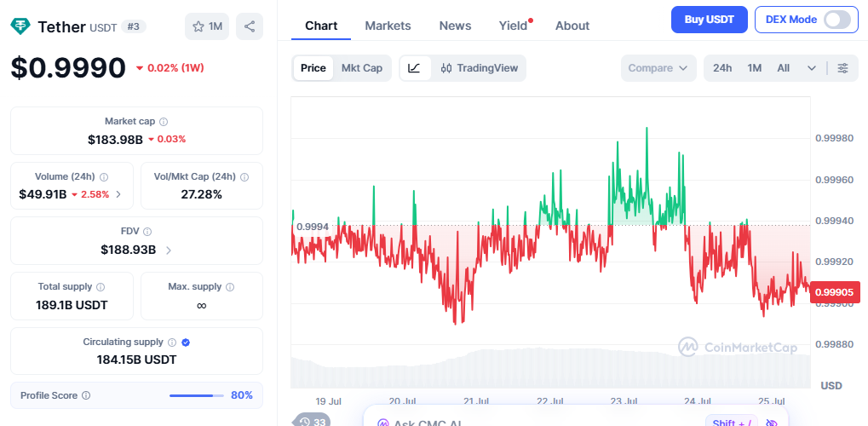Switch to TradingView candlestick chart

click(480, 68)
